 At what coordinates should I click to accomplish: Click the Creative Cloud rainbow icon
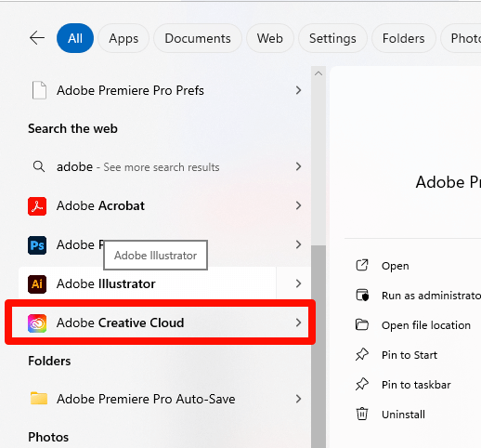37,323
